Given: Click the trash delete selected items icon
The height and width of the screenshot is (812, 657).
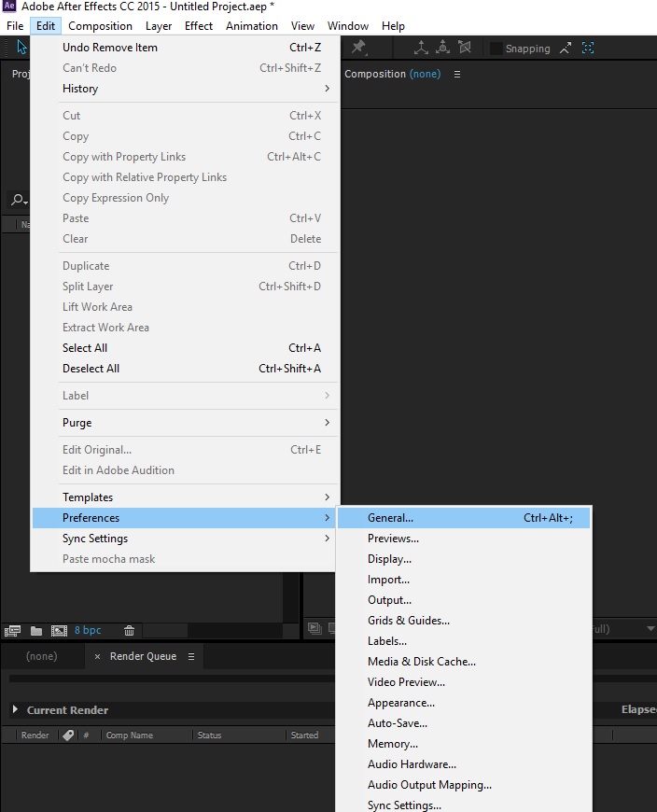Looking at the screenshot, I should 129,630.
